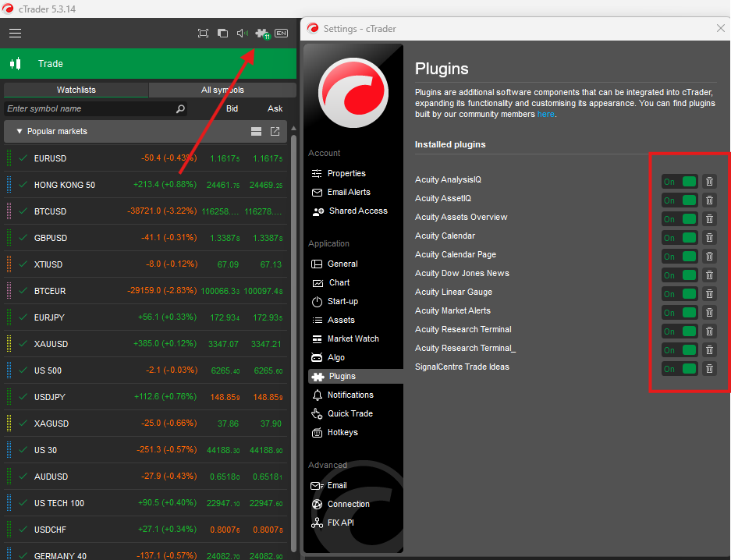Screen dimensions: 731x560
Task: Close the Settings window
Action: pos(720,28)
